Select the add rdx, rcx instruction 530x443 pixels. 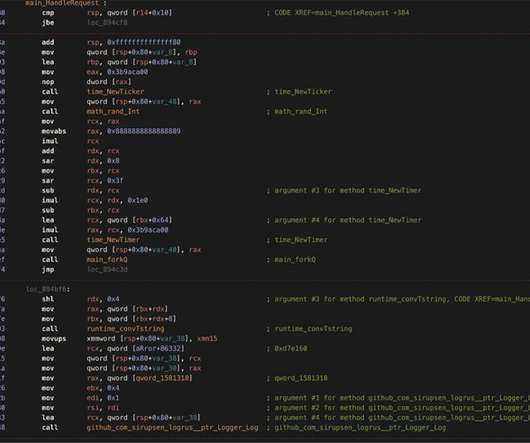click(x=80, y=151)
